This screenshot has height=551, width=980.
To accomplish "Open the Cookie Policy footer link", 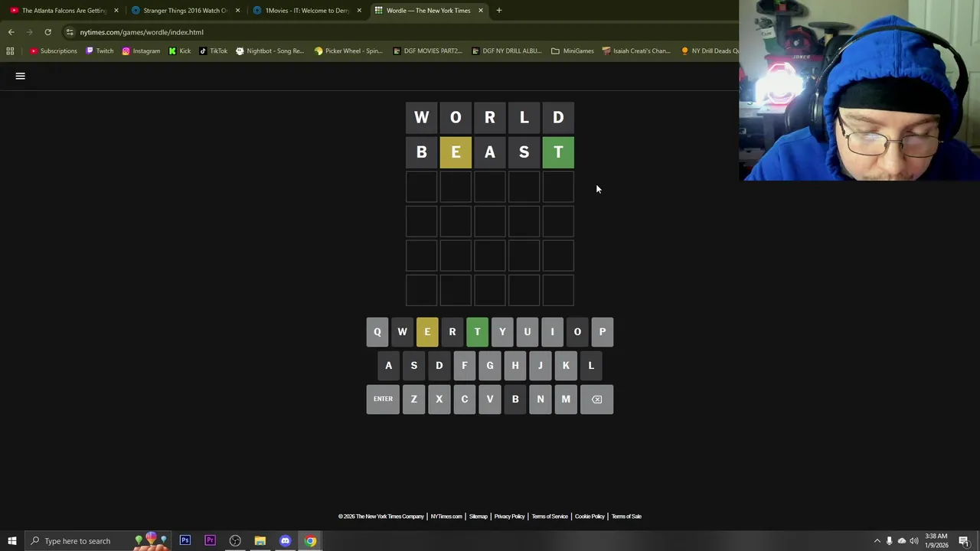I will pos(590,517).
